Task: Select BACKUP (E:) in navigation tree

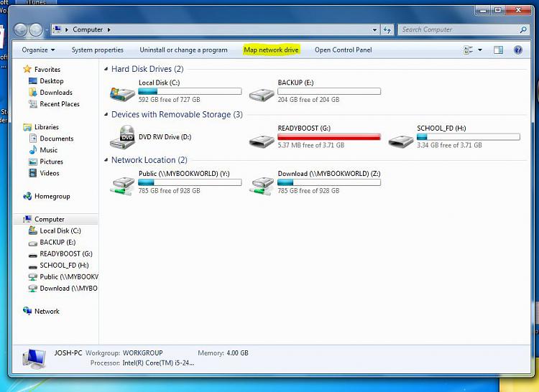Action: (x=57, y=243)
